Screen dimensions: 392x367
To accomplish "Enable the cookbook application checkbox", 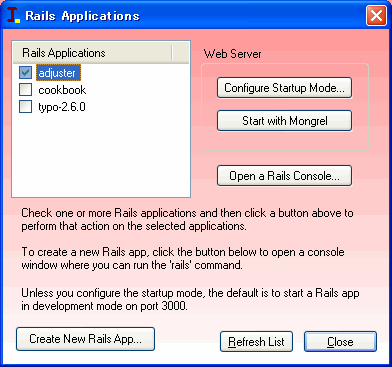I will [x=26, y=90].
